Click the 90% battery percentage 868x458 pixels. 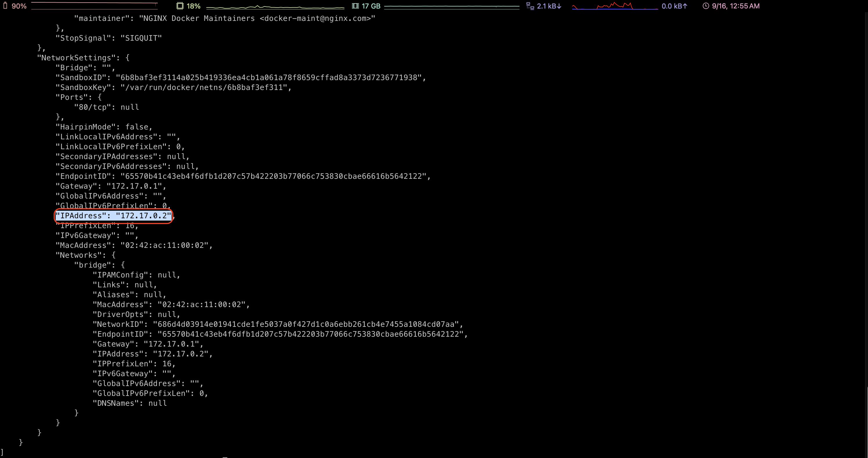coord(19,6)
